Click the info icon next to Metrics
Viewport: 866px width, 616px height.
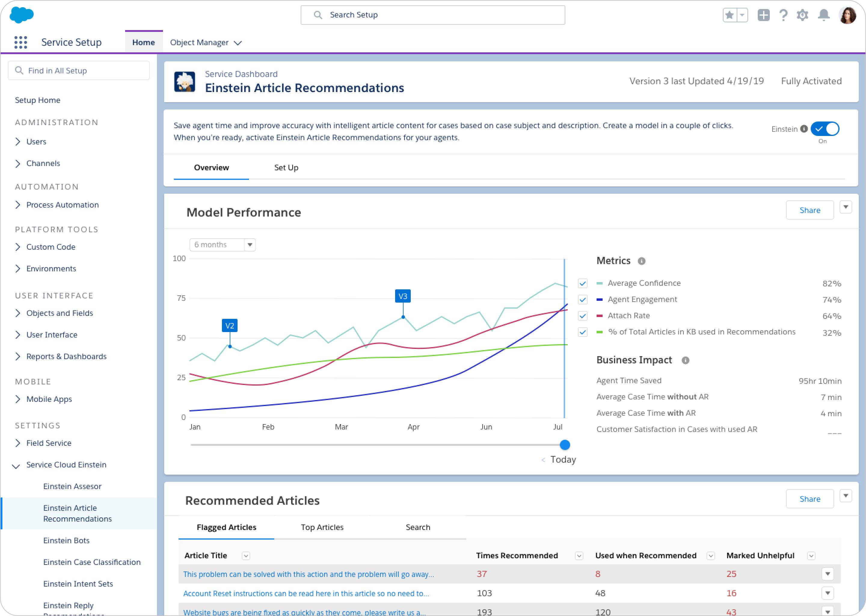pos(642,261)
